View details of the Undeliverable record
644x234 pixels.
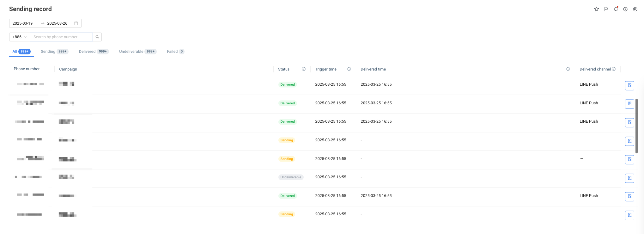tap(629, 178)
